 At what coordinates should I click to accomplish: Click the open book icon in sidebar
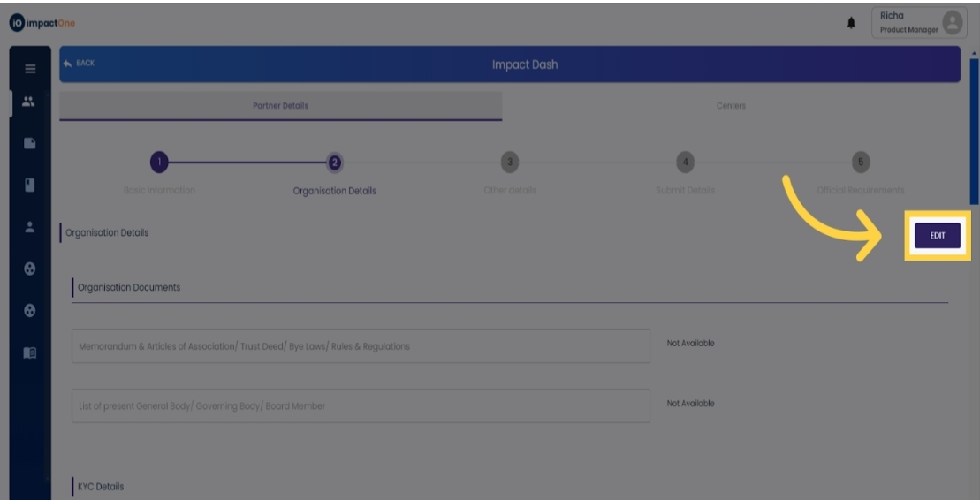coord(29,353)
